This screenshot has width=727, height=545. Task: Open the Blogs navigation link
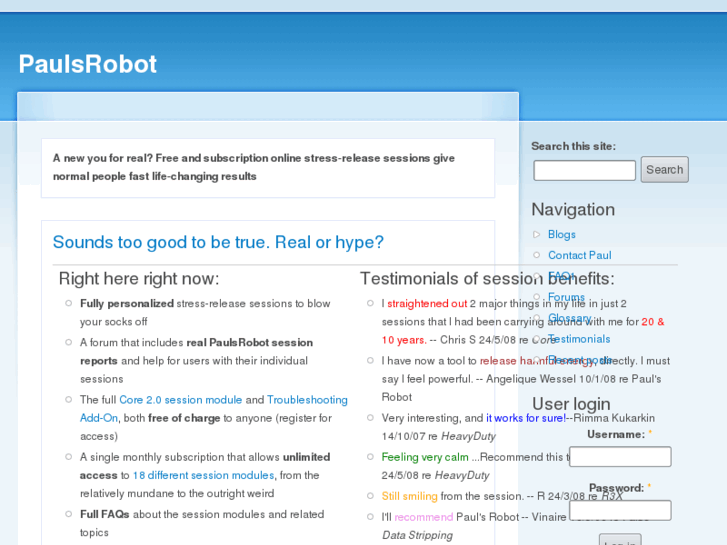561,234
